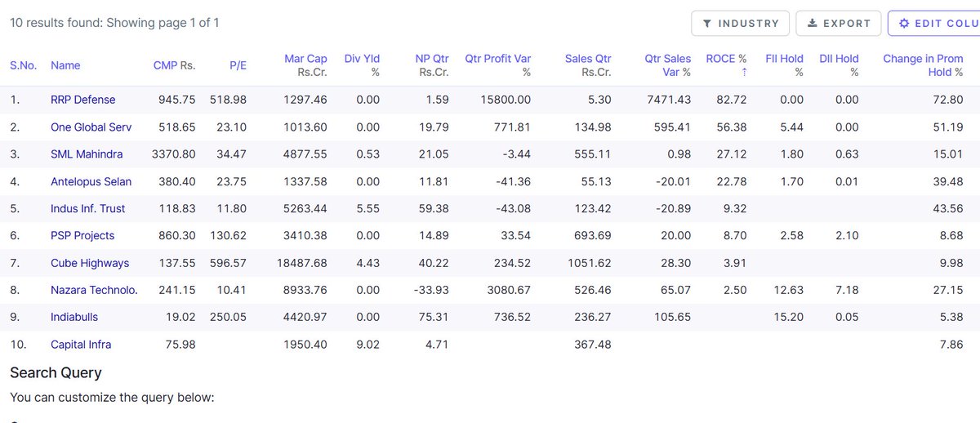Viewport: 980px width, 423px height.
Task: Select Cube Highways market cap 18487.68
Action: 302,263
